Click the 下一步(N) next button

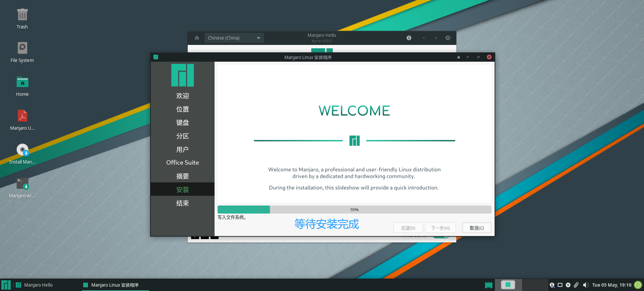pyautogui.click(x=441, y=228)
